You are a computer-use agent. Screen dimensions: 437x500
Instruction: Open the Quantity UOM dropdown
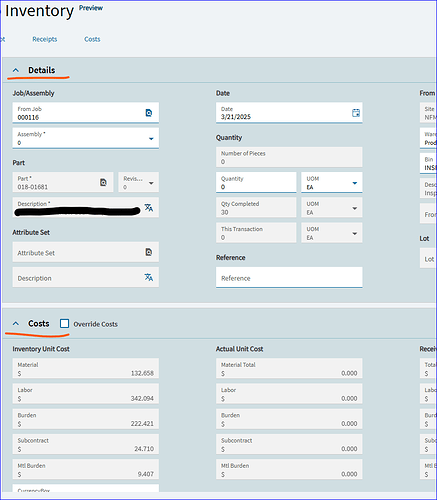355,183
